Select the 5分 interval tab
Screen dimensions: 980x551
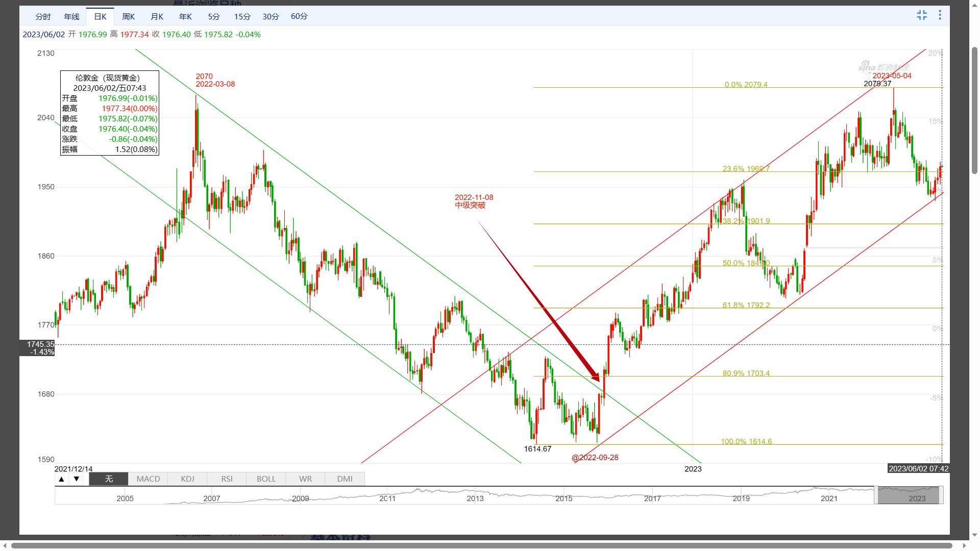214,17
